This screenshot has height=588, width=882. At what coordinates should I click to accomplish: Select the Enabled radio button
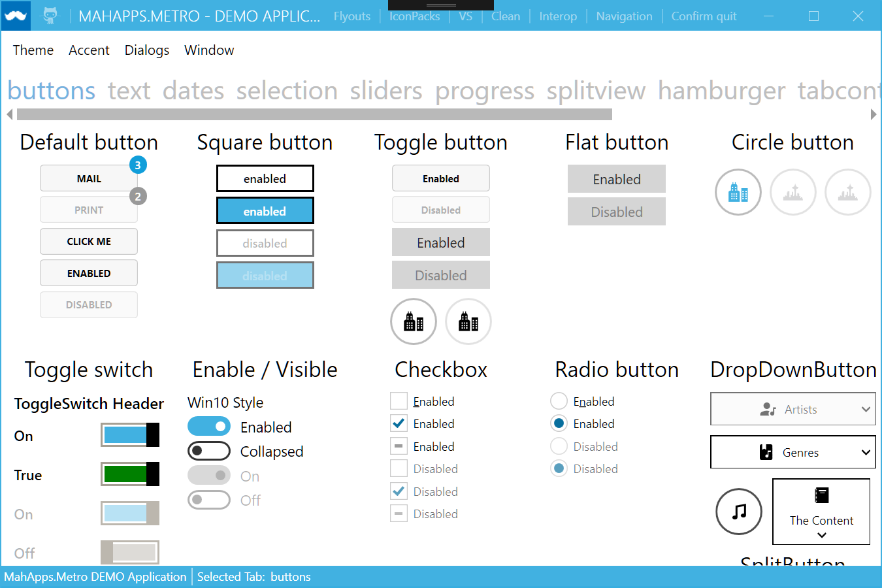[x=559, y=400]
